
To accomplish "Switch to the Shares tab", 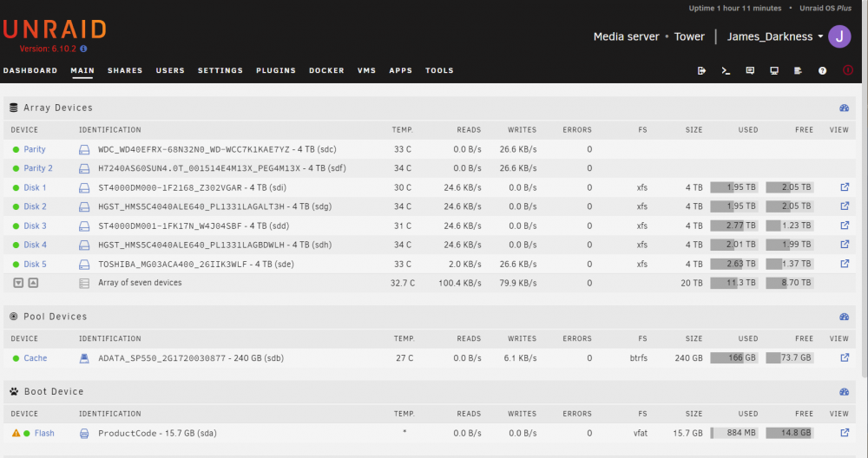I will (x=125, y=70).
